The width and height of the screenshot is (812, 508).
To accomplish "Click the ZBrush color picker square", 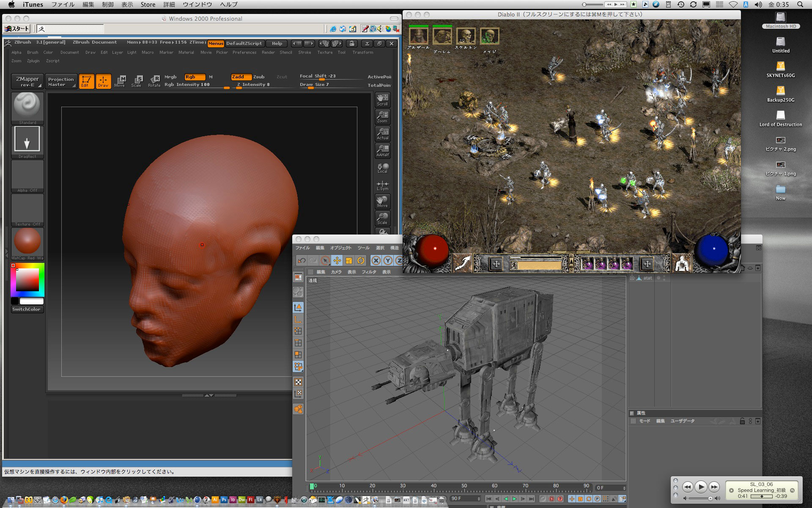I will pos(27,279).
